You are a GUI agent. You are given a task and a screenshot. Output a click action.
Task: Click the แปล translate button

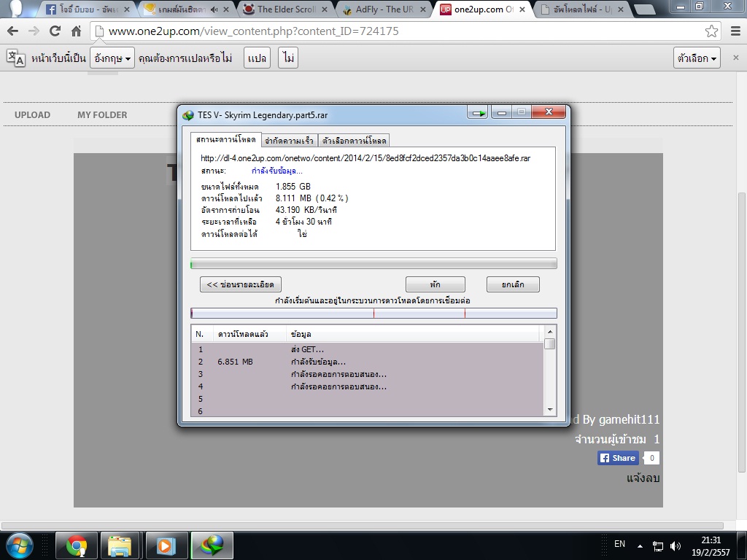click(x=258, y=58)
